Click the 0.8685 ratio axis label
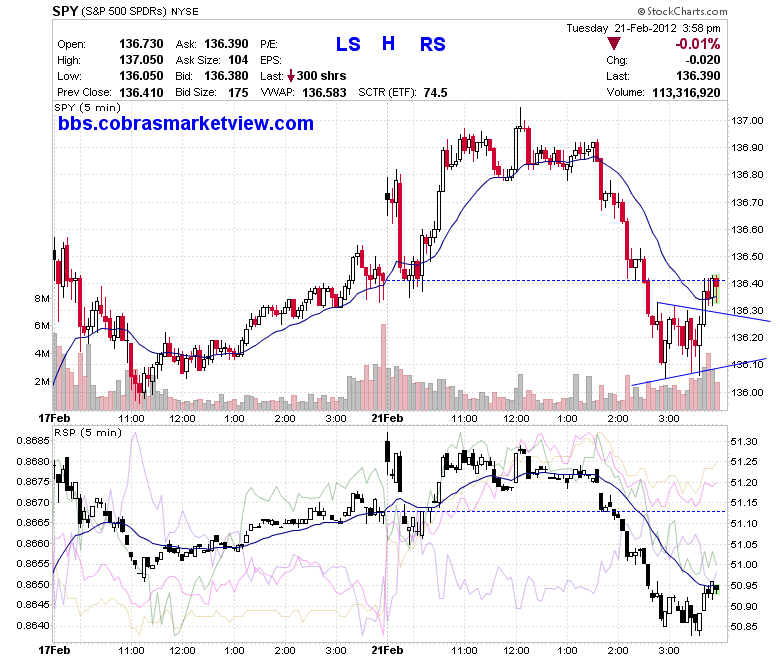780x659 pixels. (x=33, y=441)
